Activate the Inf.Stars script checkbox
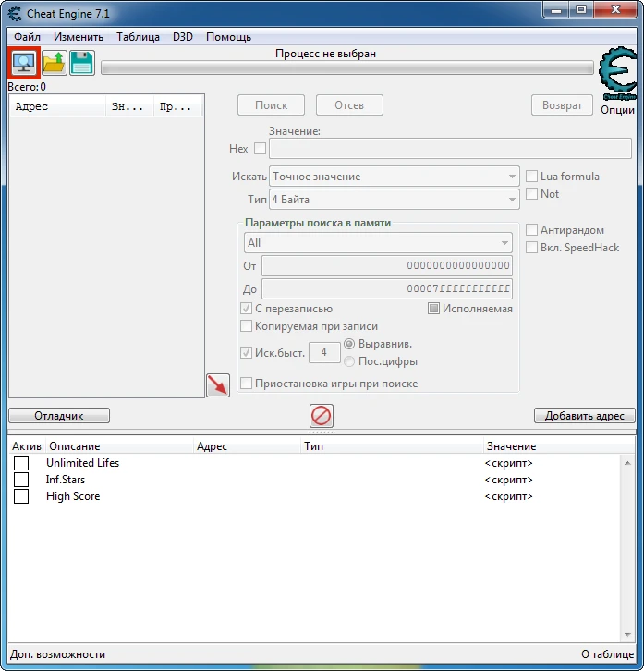644x671 pixels. click(x=21, y=480)
